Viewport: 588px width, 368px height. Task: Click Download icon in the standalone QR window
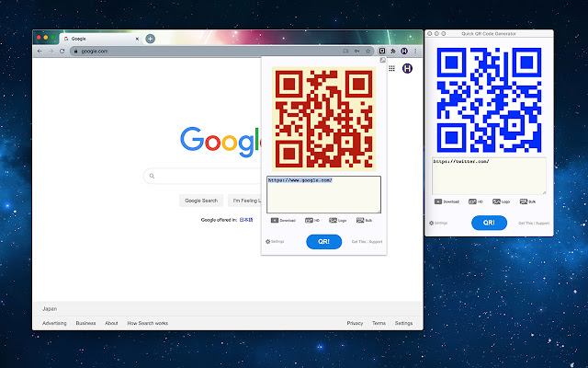point(439,201)
